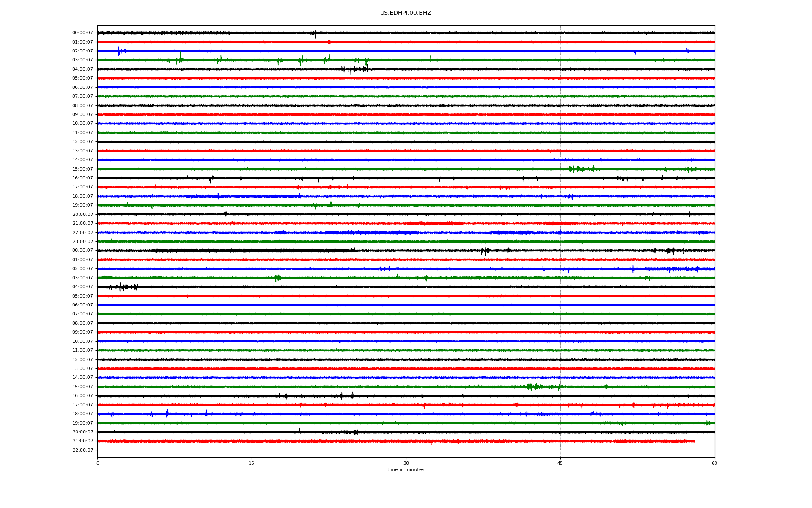
Task: Click the first 12:00:07 row label
Action: 82,142
